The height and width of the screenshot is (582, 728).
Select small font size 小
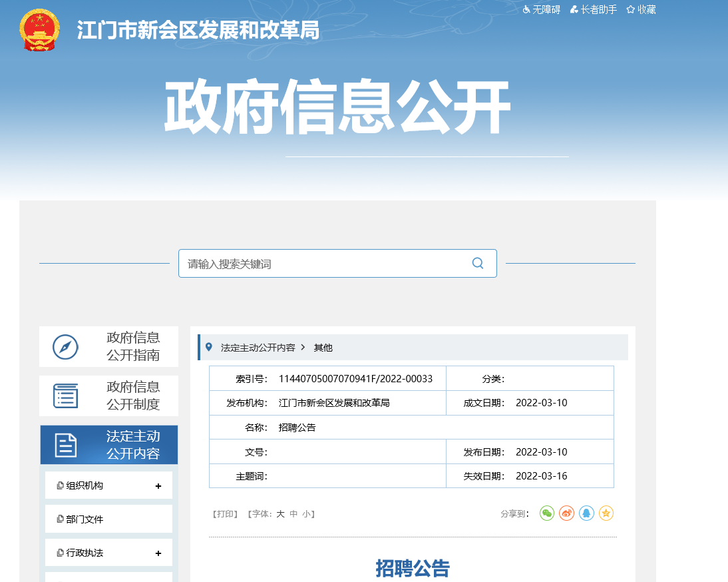tap(306, 514)
